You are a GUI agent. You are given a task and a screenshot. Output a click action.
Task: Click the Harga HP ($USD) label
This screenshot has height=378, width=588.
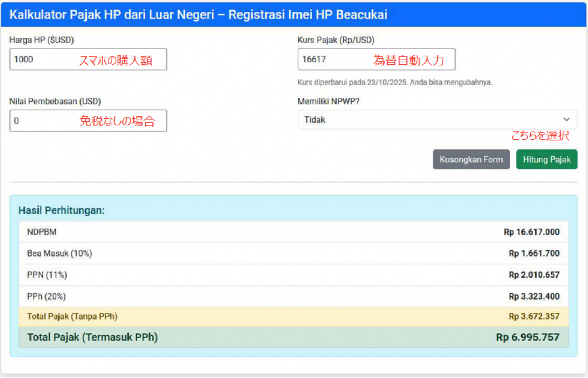point(42,40)
